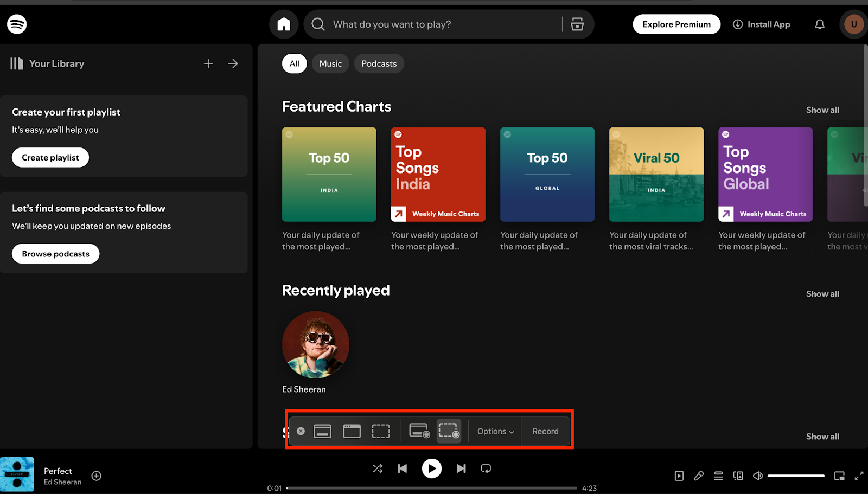This screenshot has width=868, height=494.
Task: Open the Top Songs India chart thumbnail
Action: [x=438, y=174]
